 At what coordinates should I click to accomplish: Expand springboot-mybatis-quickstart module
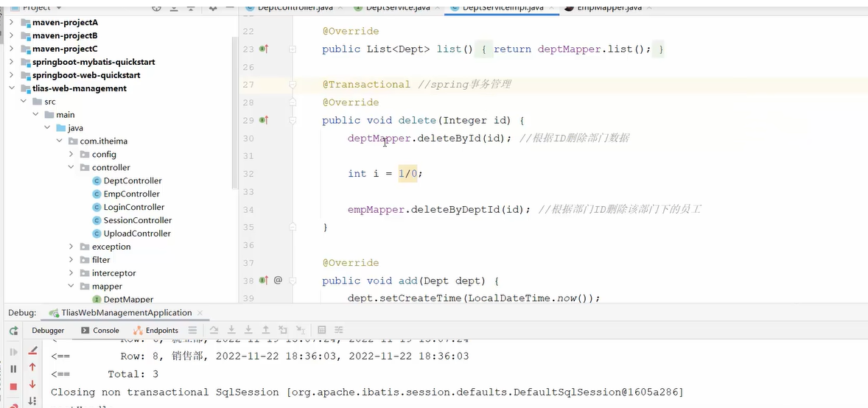point(12,62)
